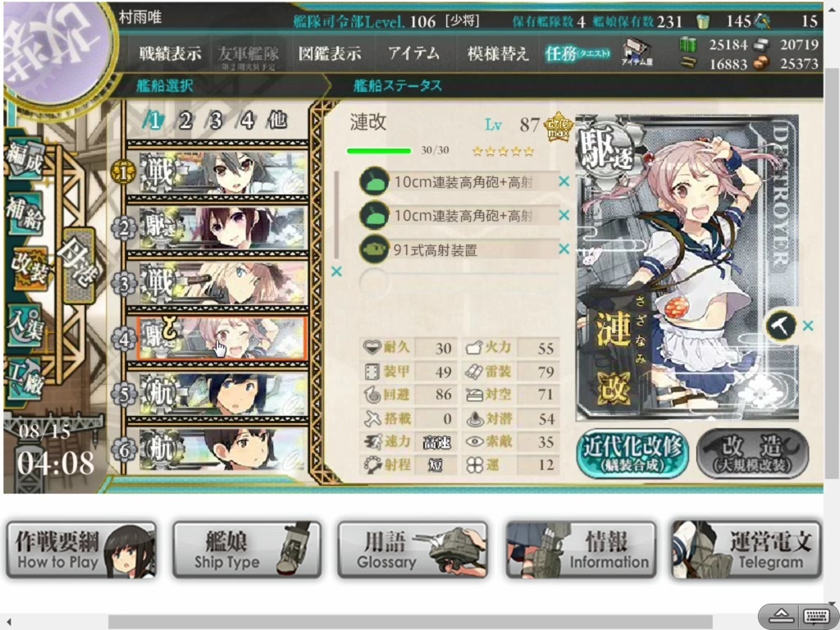Click 改造 remodel button
The height and width of the screenshot is (630, 840).
752,453
